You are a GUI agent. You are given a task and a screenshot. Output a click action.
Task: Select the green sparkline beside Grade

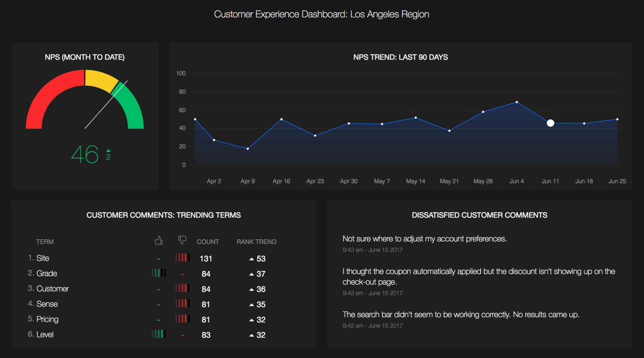click(158, 273)
